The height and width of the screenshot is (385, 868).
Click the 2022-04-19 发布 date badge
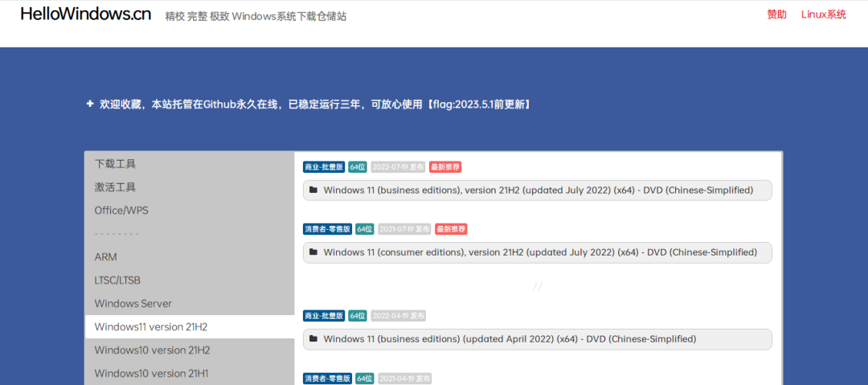(x=398, y=316)
